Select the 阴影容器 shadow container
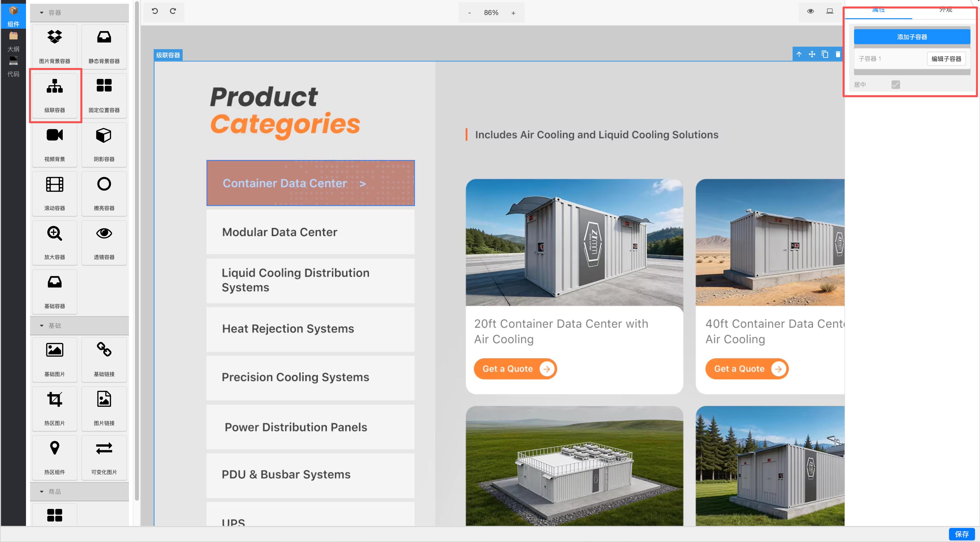 point(104,145)
